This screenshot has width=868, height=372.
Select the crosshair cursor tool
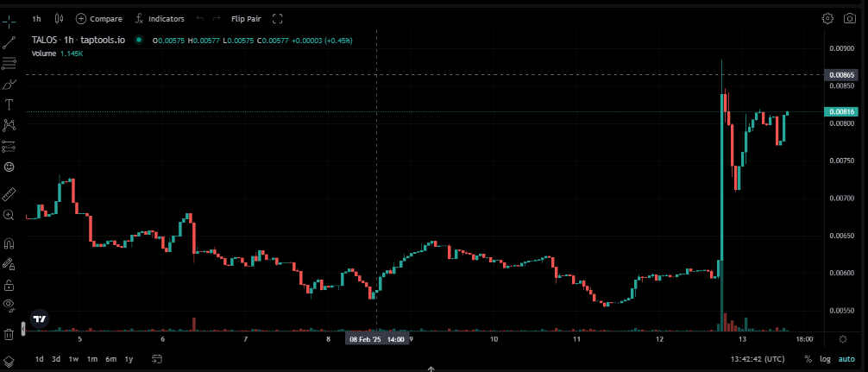[9, 21]
